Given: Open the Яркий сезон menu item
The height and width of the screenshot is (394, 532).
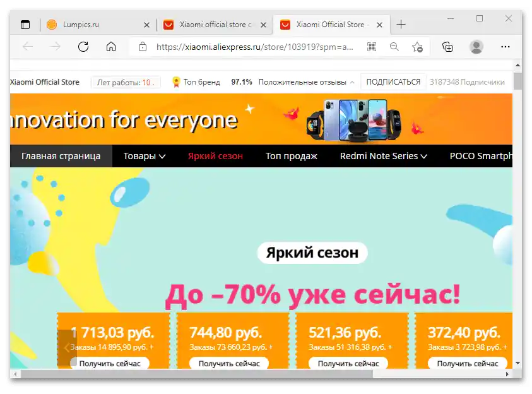Looking at the screenshot, I should [x=215, y=156].
